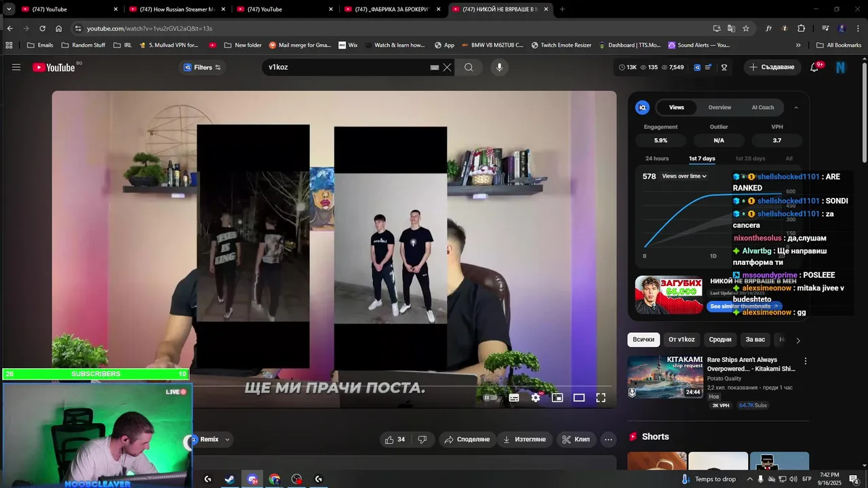Dislike the video
The image size is (868, 488).
422,439
